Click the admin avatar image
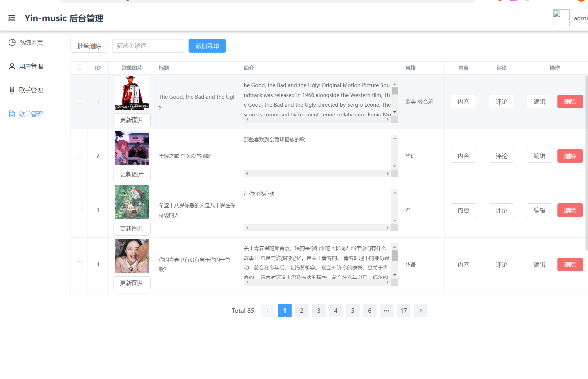 click(561, 18)
